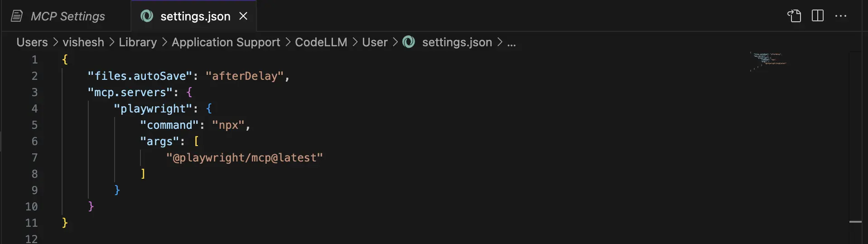Switch to the MCP Settings tab

pos(68,16)
